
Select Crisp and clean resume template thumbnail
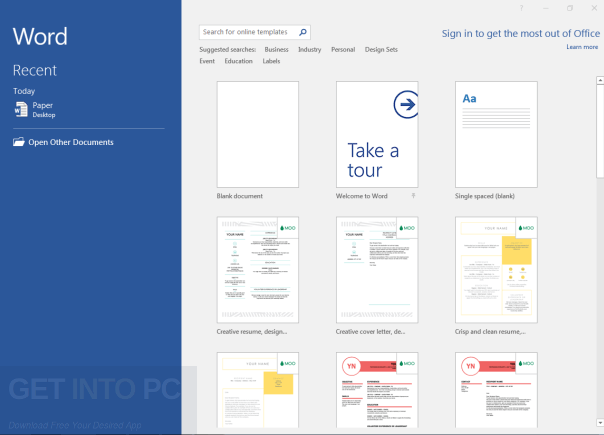pos(496,270)
